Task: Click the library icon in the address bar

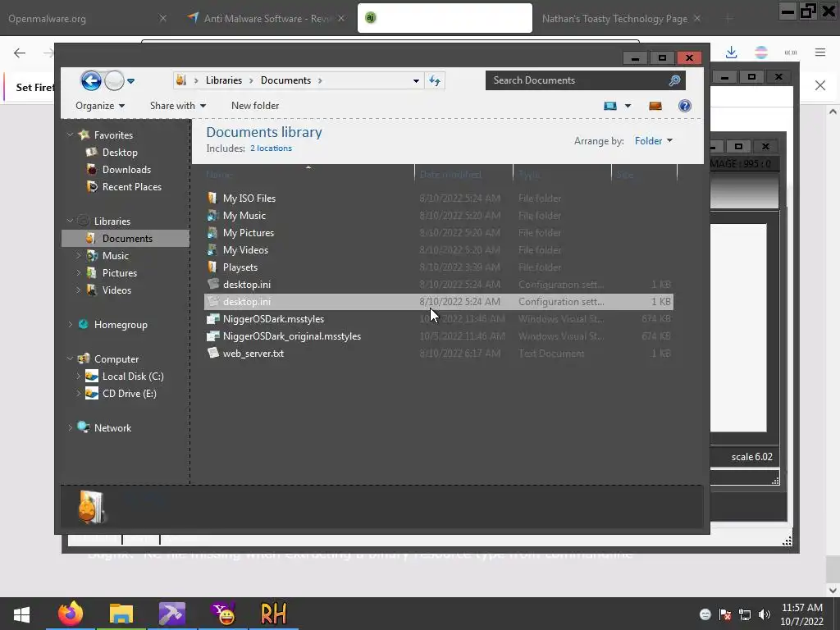Action: click(181, 80)
